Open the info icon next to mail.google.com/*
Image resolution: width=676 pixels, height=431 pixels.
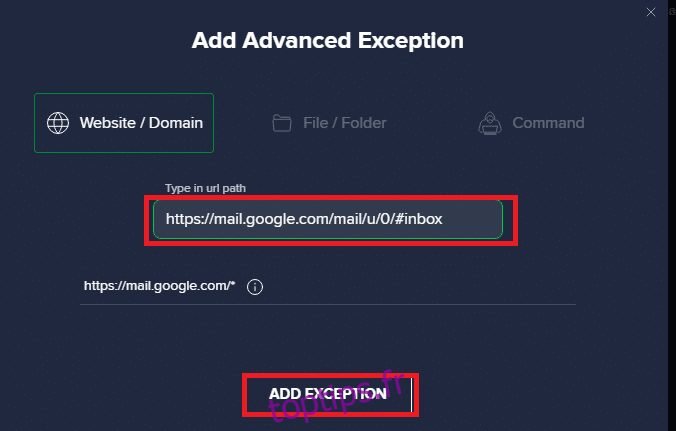point(255,287)
